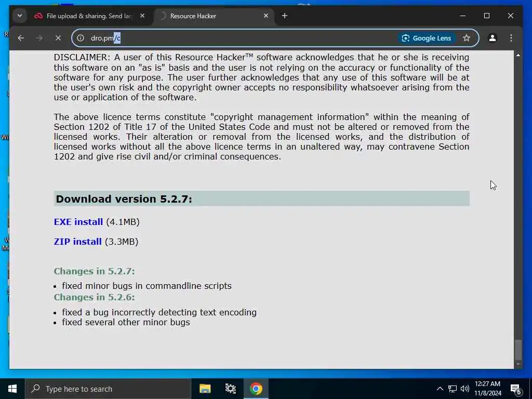This screenshot has height=399, width=532.
Task: Minimize the Chrome window
Action: coord(463,16)
